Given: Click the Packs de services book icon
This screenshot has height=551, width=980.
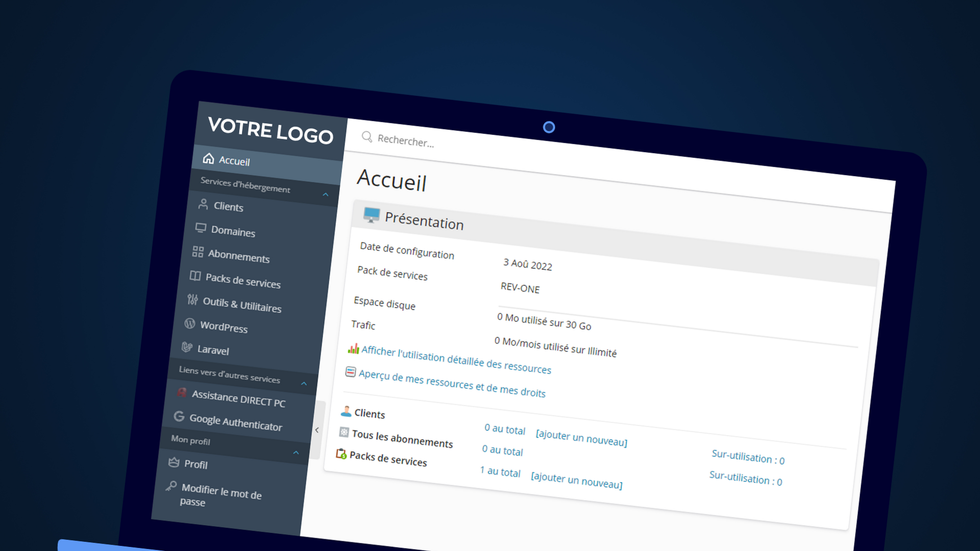Looking at the screenshot, I should point(195,276).
